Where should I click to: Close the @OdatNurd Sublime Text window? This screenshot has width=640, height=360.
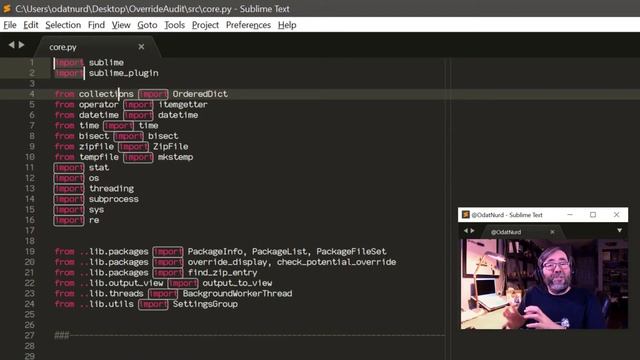[x=616, y=215]
